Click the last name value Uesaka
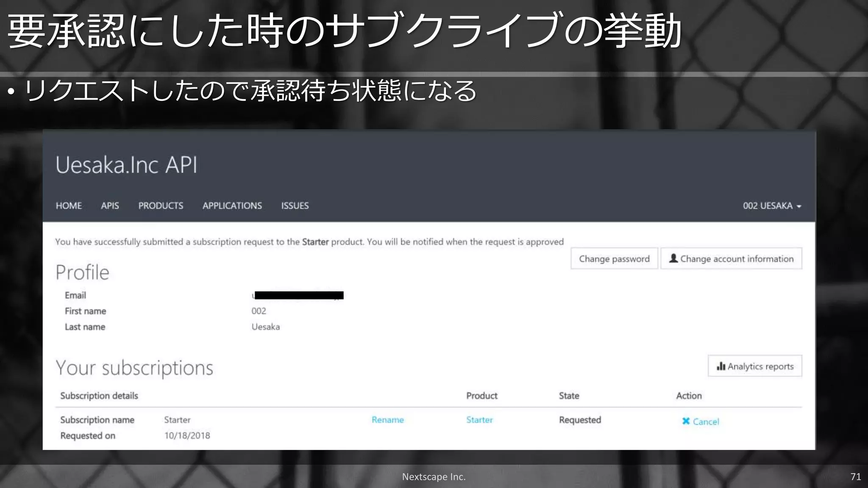 click(266, 327)
